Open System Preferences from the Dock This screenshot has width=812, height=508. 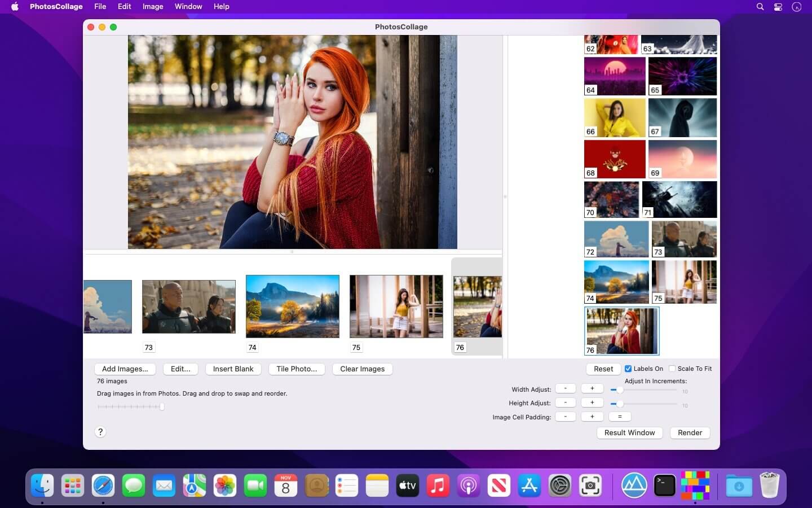pyautogui.click(x=560, y=485)
